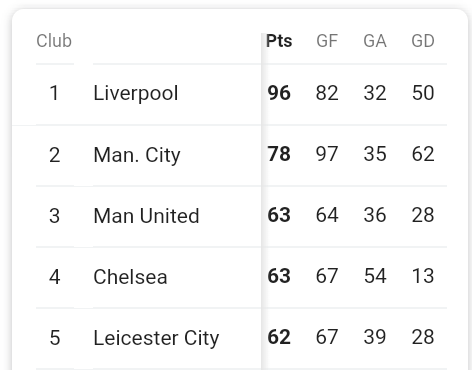The image size is (472, 370).
Task: Select Chelsea in the standings
Action: point(130,277)
